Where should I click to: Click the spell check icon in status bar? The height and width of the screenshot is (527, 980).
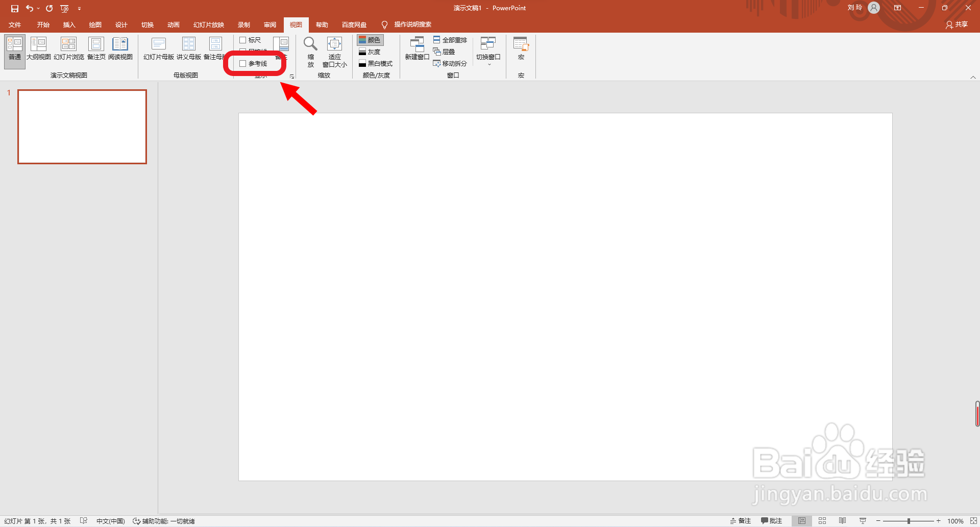click(84, 521)
